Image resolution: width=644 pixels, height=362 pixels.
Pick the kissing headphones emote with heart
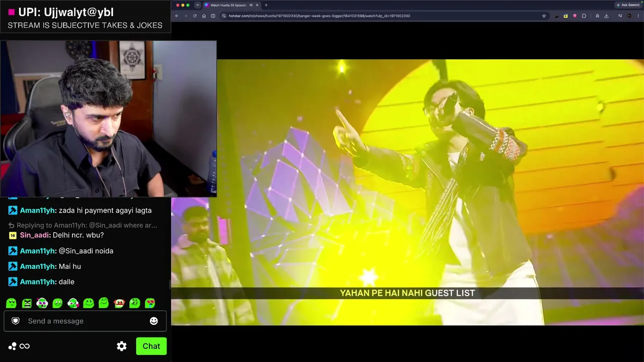click(73, 303)
